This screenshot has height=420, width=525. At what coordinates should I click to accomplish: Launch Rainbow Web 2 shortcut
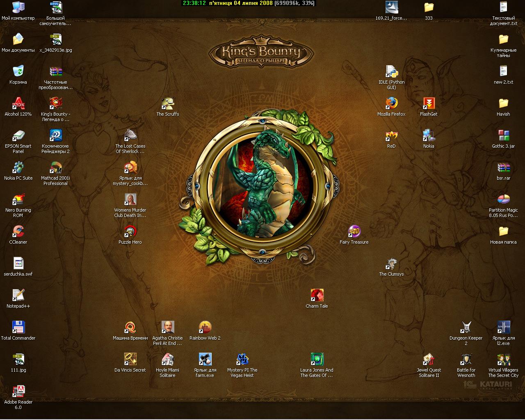coord(205,327)
